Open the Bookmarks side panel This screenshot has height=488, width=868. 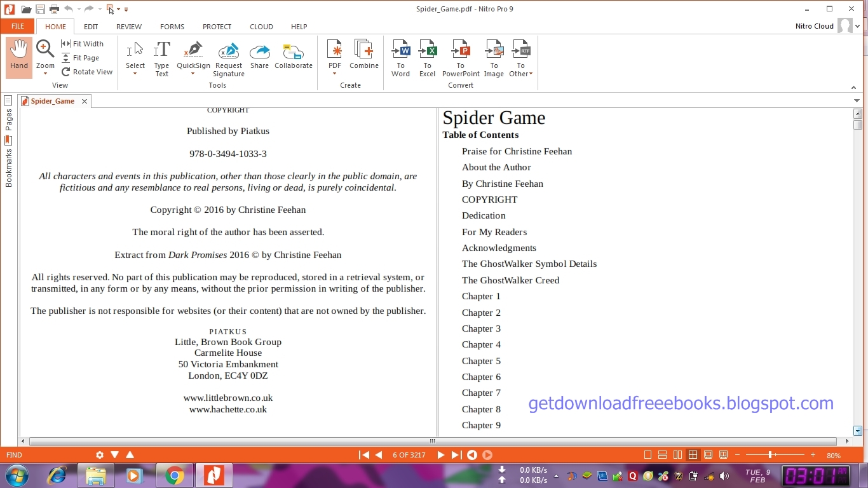[x=8, y=161]
